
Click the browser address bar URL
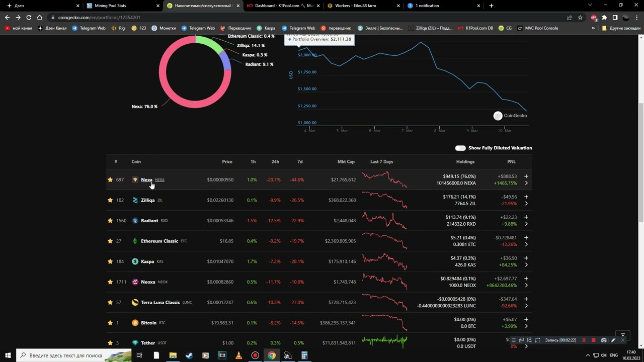click(99, 17)
